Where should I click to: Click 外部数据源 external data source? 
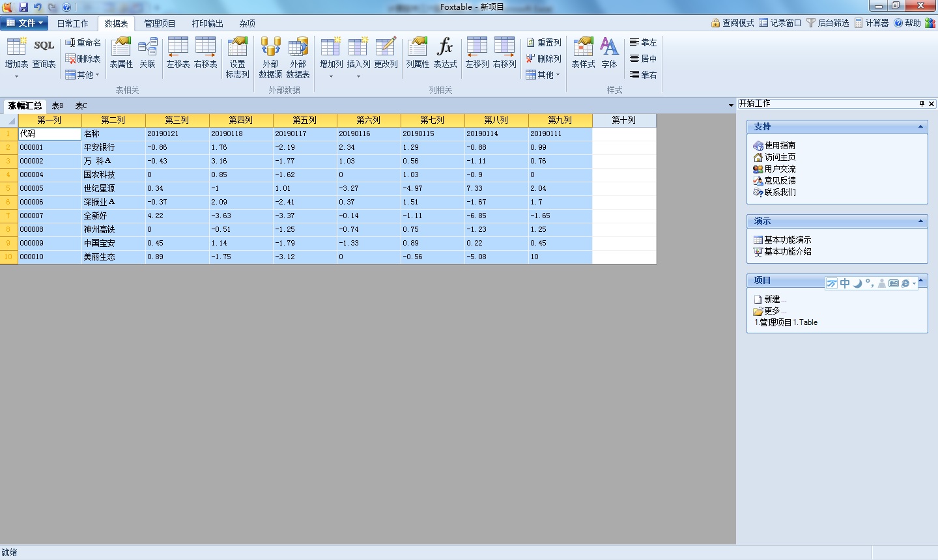pos(270,57)
